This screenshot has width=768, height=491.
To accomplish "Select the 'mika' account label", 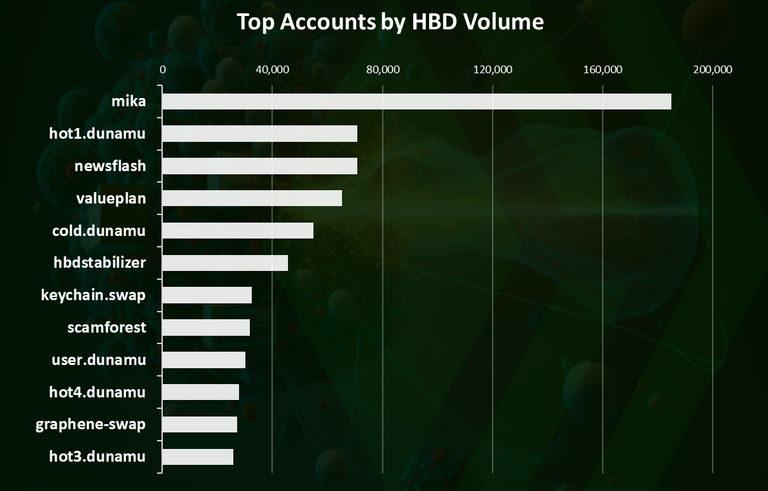I will click(129, 101).
